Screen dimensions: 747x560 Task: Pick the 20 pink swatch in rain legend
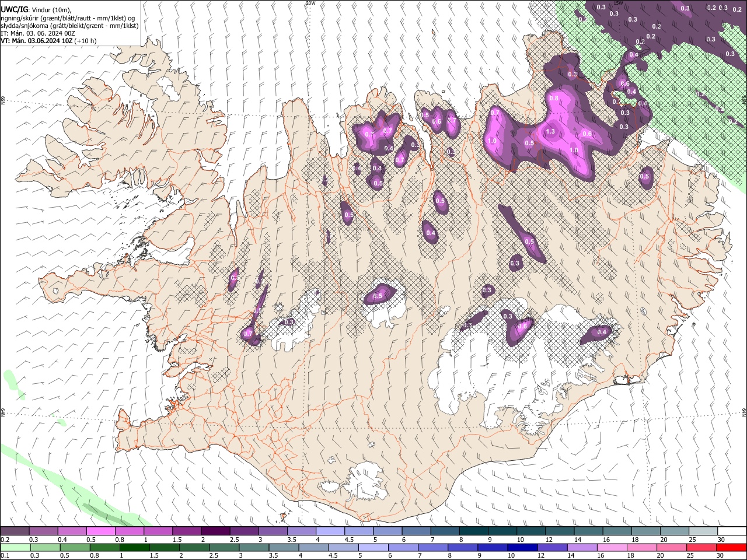pyautogui.click(x=672, y=547)
